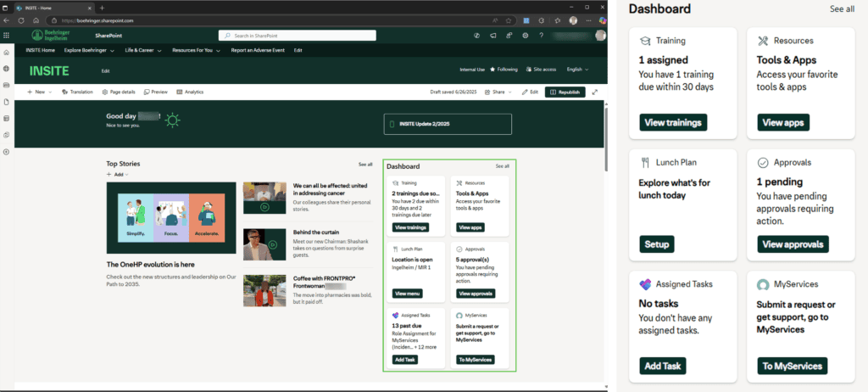Click Setup on the enlarged Lunch Plan card
Screen dimensions: 868x392
pos(657,244)
